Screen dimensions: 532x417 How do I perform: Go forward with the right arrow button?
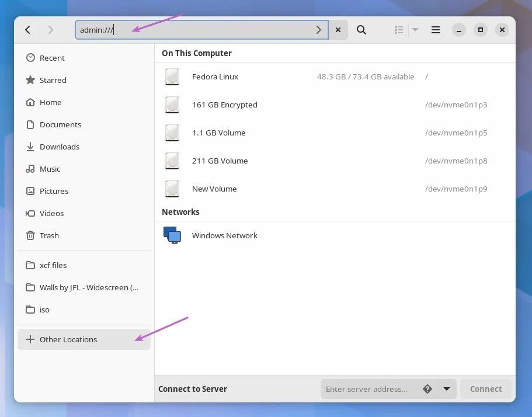(51, 30)
